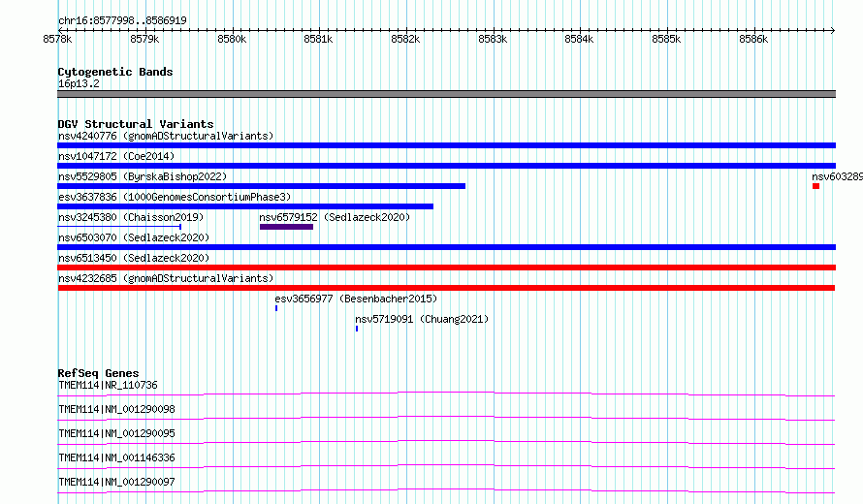Select the blue bar for nsv4240776
The width and height of the screenshot is (863, 504).
[x=446, y=145]
